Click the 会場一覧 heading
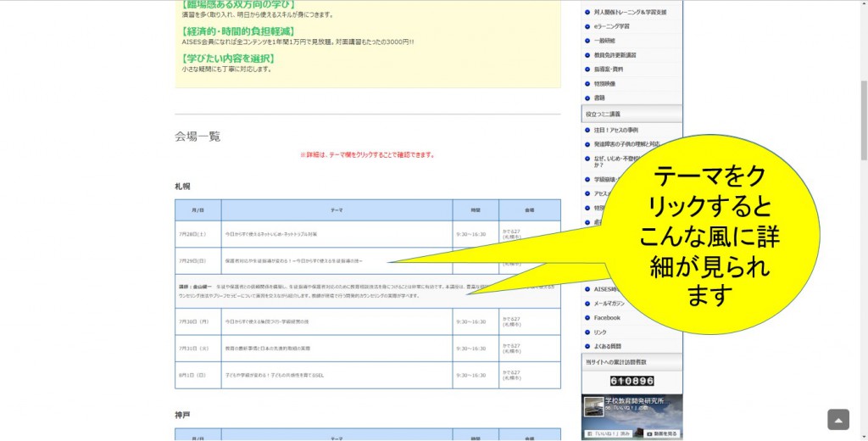This screenshot has width=868, height=441. (x=198, y=137)
